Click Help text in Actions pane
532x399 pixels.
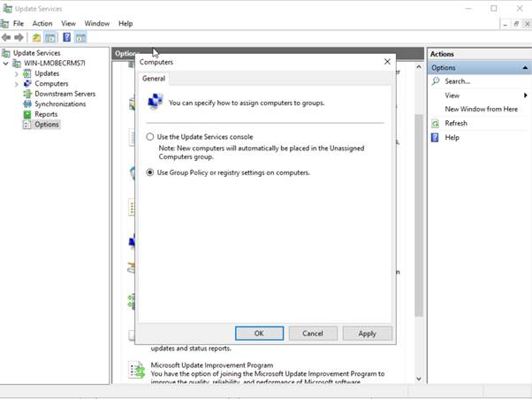(452, 137)
